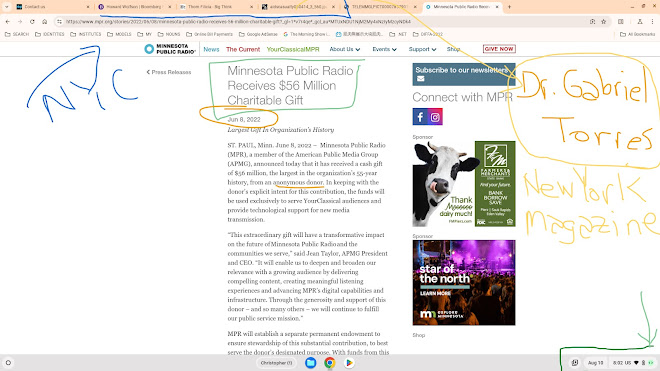Open the .NET bookmarks folder
Image resolution: width=660 pixels, height=371 pixels.
pyautogui.click(x=398, y=34)
